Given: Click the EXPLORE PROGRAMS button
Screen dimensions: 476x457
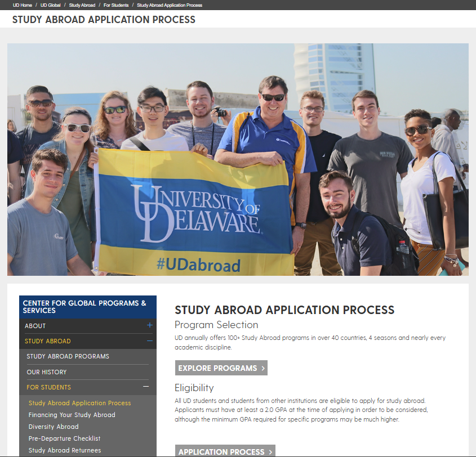Looking at the screenshot, I should [221, 368].
